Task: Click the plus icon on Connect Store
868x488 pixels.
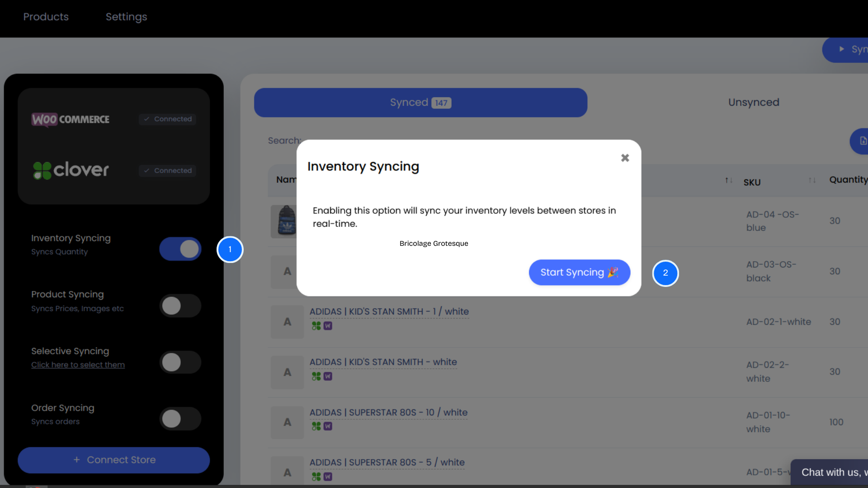Action: pyautogui.click(x=77, y=460)
